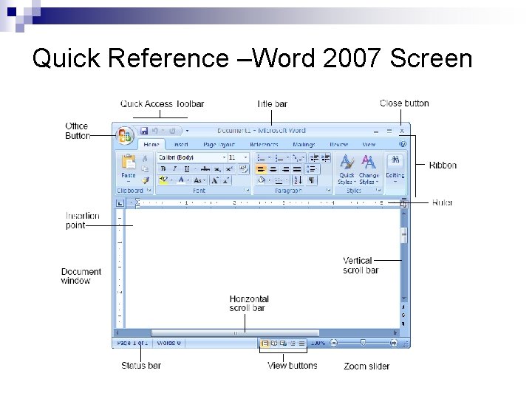Screen dimensions: 532x399
Task: Click Undo in the Quick Access Toolbar
Action: [x=154, y=131]
